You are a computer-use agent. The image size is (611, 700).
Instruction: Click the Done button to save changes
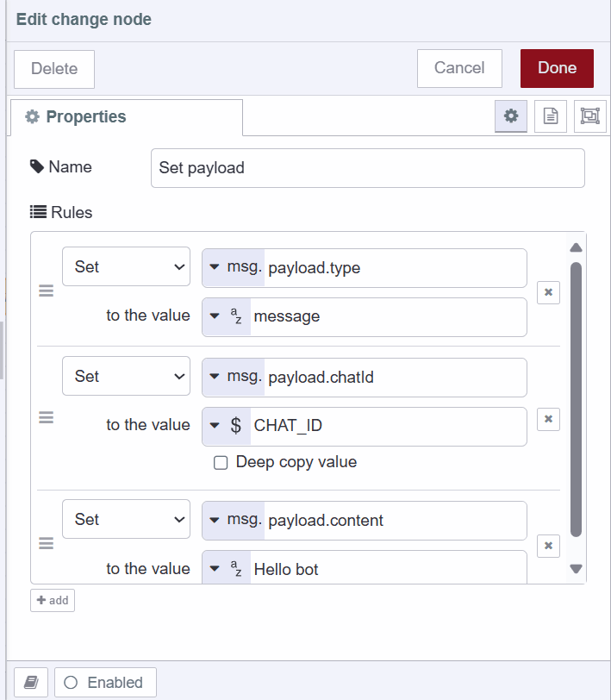[x=556, y=68]
